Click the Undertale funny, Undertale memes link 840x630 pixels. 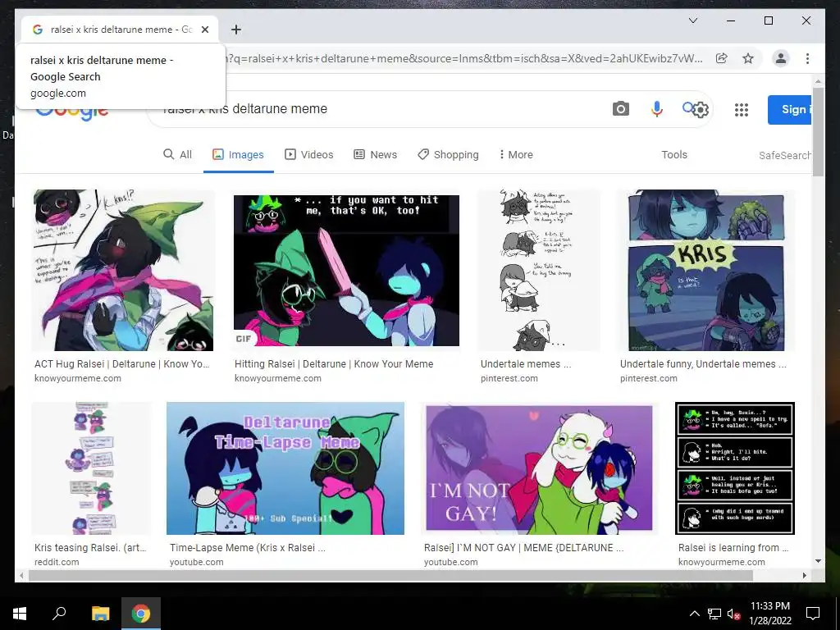(x=703, y=364)
